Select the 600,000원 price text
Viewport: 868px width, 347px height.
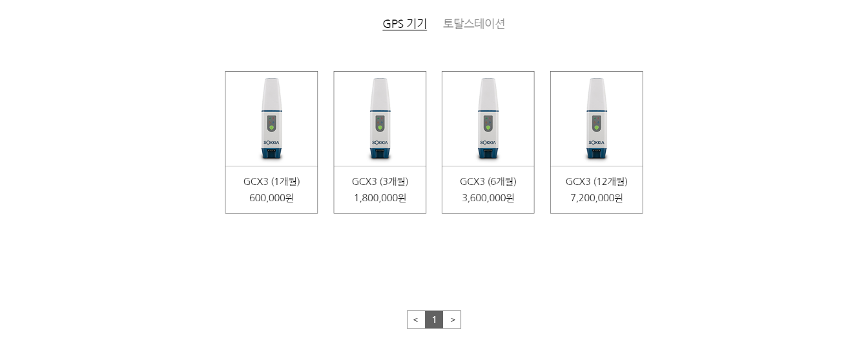[271, 198]
